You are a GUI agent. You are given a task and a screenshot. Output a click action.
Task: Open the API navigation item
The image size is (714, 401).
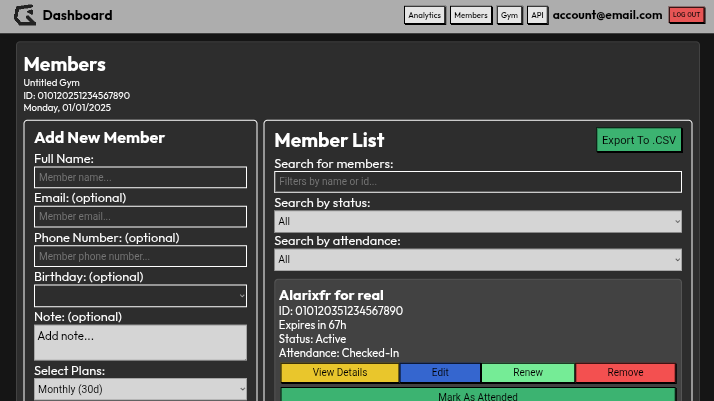point(537,15)
